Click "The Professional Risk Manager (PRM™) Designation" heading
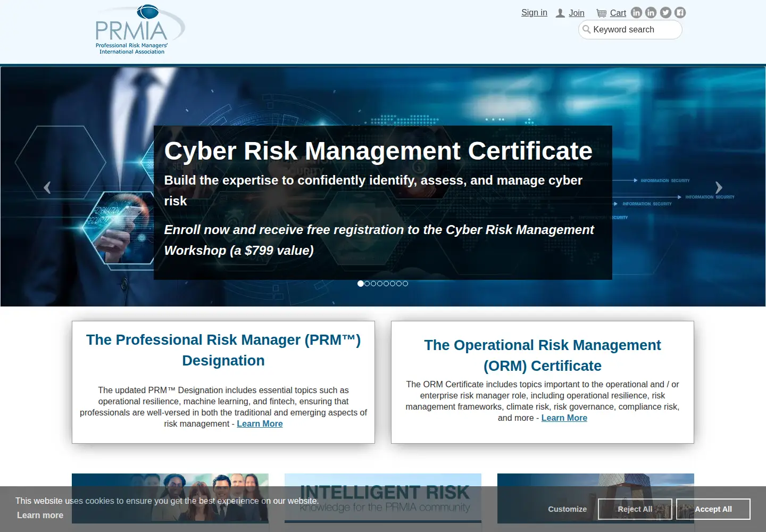The height and width of the screenshot is (532, 766). [x=223, y=350]
